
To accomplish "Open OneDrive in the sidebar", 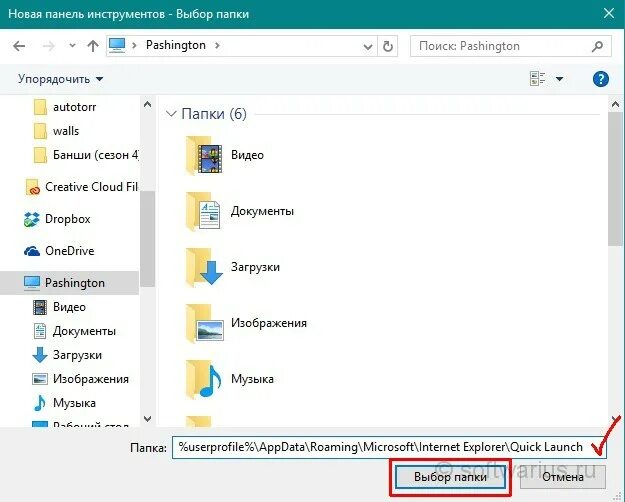I will pos(59,251).
